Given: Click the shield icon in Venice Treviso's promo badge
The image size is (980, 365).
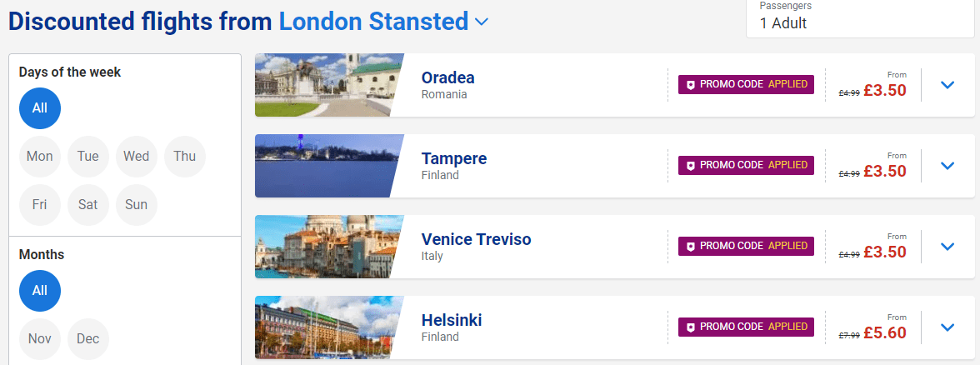Looking at the screenshot, I should [691, 247].
